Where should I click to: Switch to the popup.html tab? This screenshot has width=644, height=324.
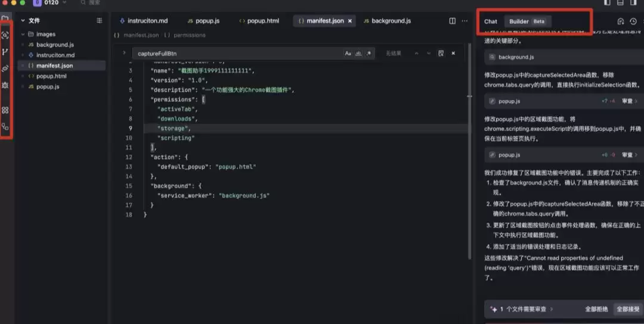pos(259,21)
